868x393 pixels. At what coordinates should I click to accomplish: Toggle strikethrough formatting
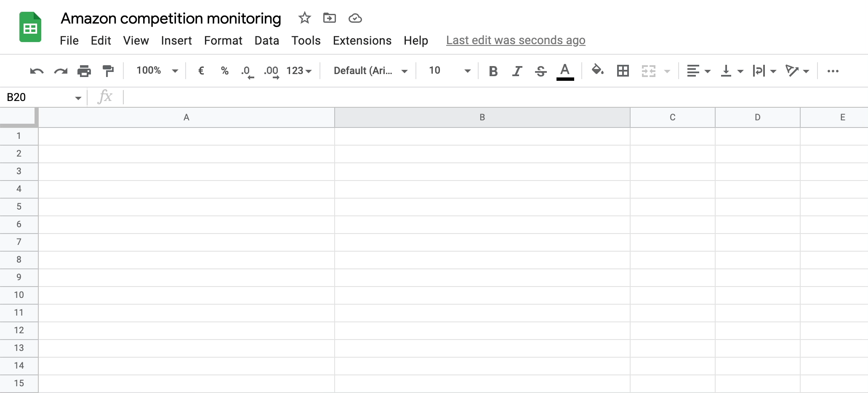point(541,71)
